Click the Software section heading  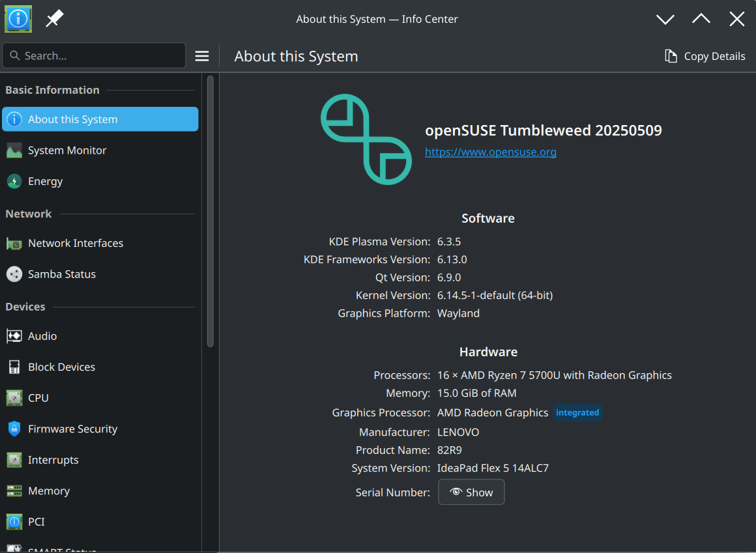[488, 218]
